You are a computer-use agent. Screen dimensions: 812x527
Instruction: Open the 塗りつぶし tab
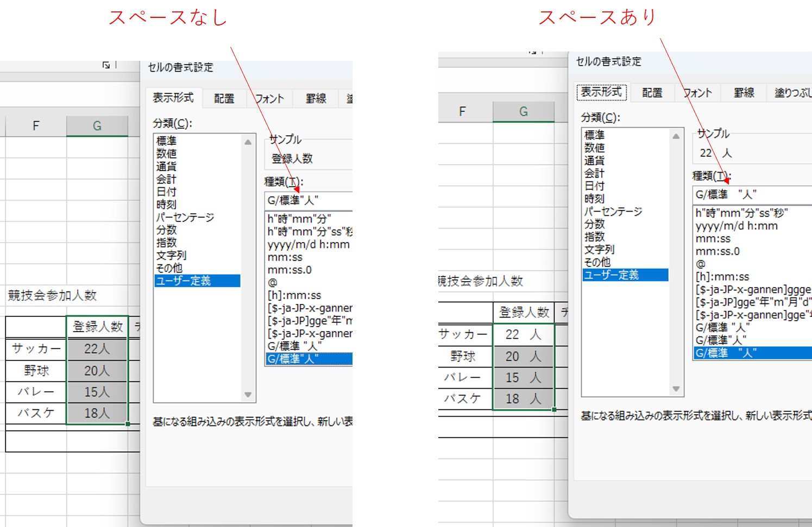tap(792, 93)
